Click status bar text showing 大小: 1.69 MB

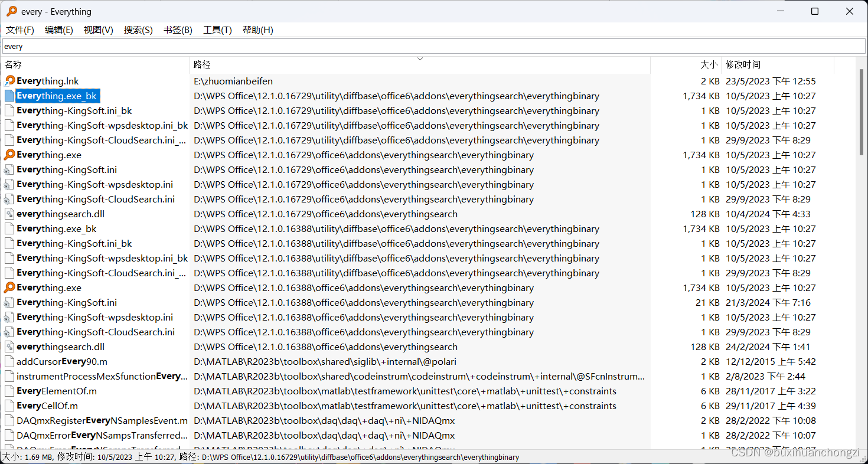(x=28, y=457)
